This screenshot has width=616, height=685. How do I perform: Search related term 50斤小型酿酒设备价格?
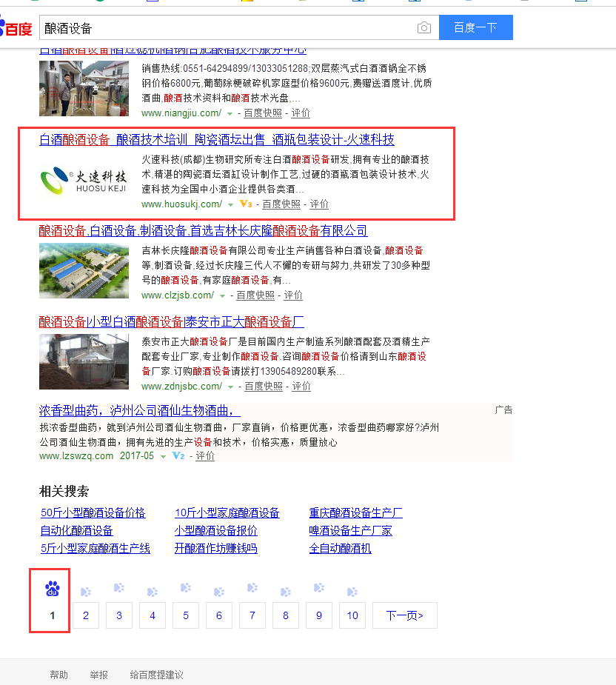93,512
